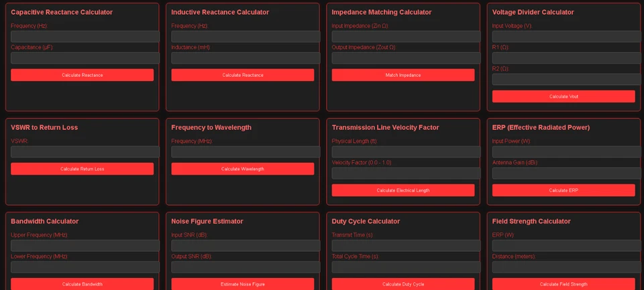Click the Frequency to Wavelength heading
This screenshot has width=644, height=290.
coord(211,127)
